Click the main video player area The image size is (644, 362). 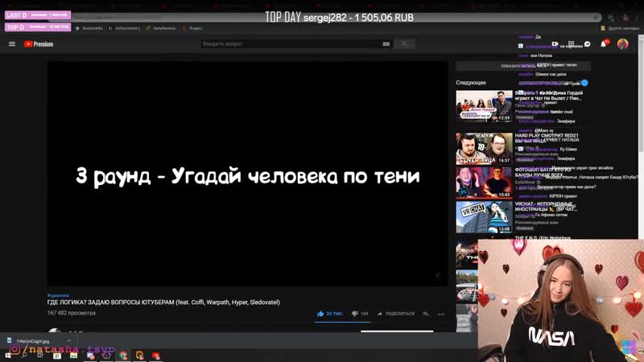(x=247, y=174)
